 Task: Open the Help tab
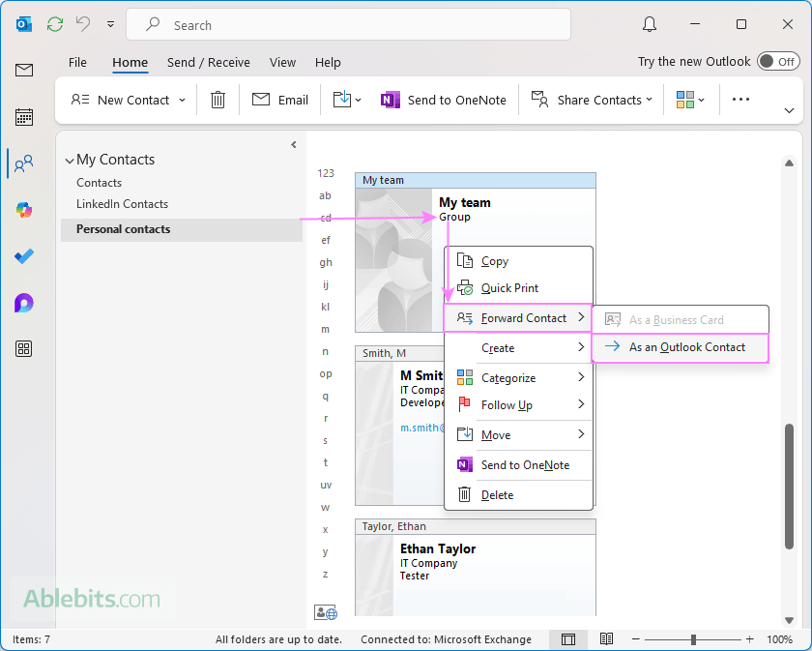point(328,62)
